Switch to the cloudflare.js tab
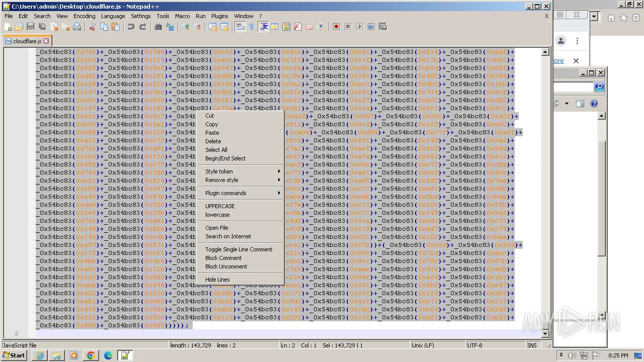The height and width of the screenshot is (362, 644). 27,41
